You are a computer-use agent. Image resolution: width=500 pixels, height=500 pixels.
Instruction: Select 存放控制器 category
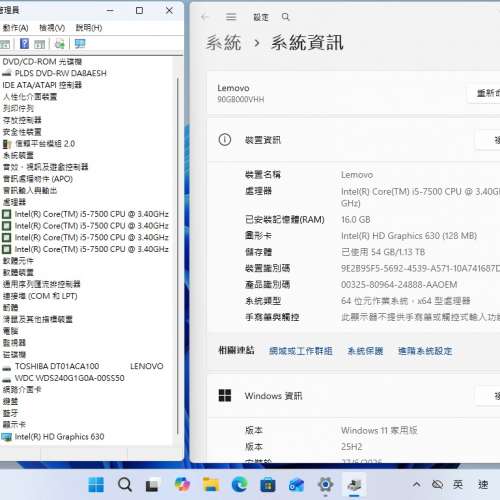coord(22,120)
